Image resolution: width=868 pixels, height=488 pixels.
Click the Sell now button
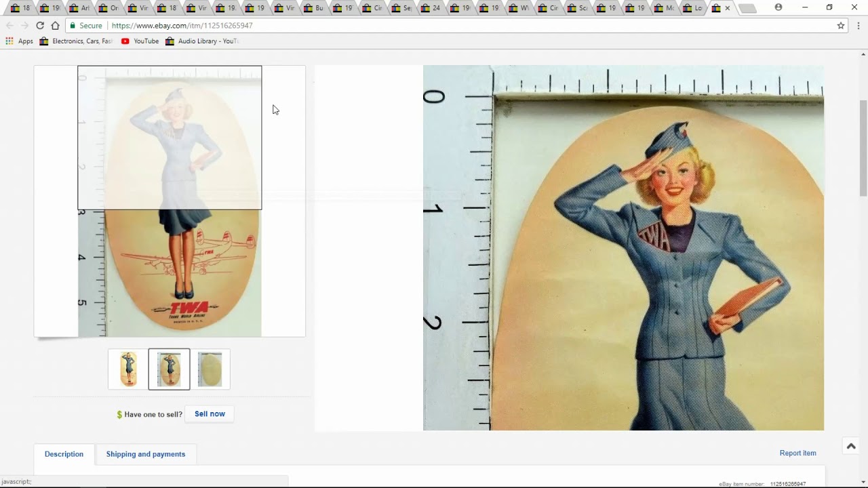coord(210,414)
